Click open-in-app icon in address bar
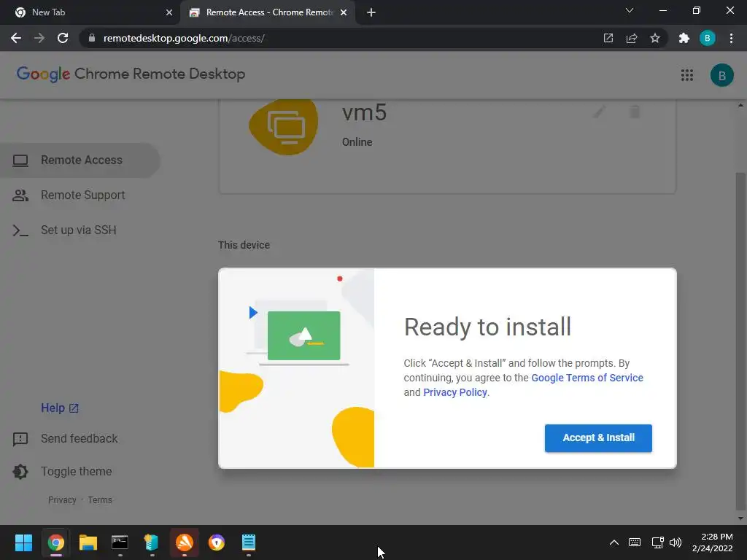 tap(608, 38)
